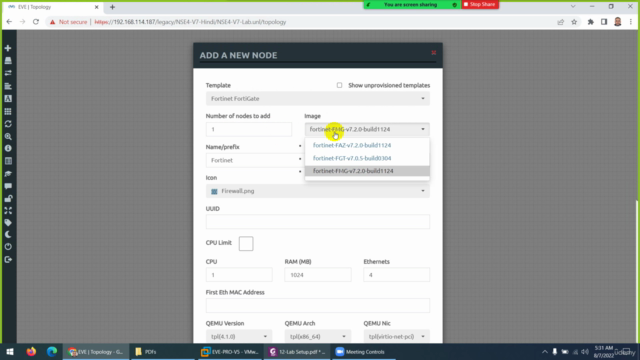This screenshot has width=640, height=360.
Task: Open Chrome side panel icon
Action: coord(604,22)
